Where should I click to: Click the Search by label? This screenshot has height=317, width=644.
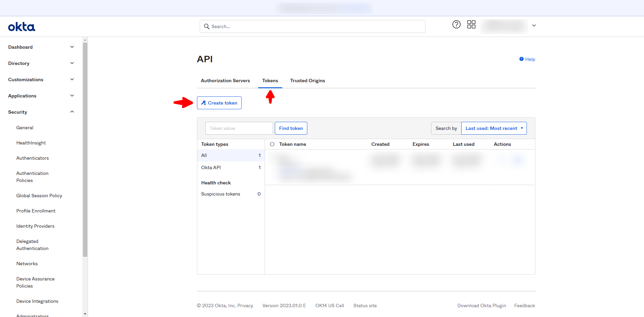(446, 128)
